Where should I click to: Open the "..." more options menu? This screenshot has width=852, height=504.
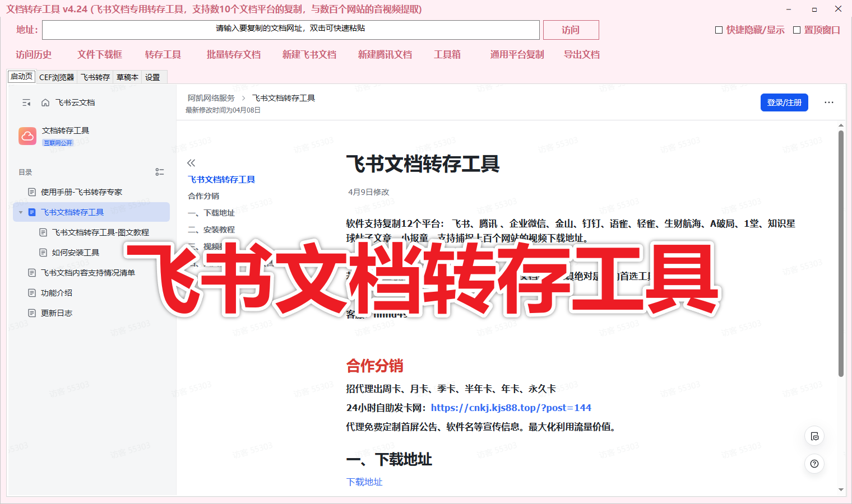pyautogui.click(x=828, y=102)
